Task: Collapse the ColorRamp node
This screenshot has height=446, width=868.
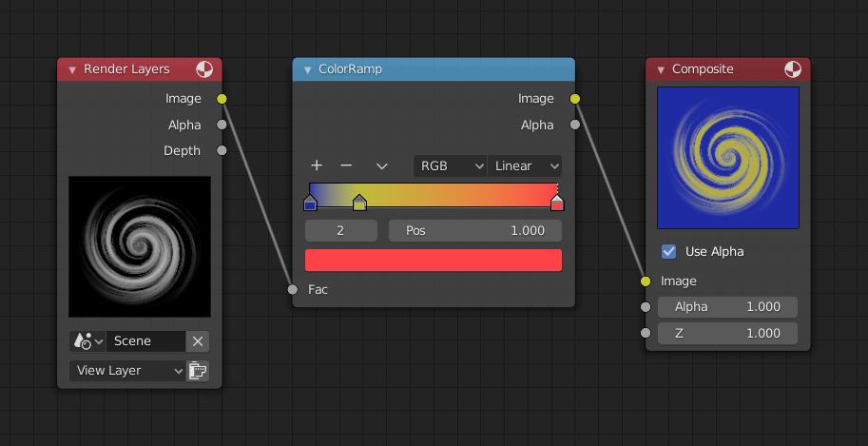Action: pyautogui.click(x=307, y=69)
